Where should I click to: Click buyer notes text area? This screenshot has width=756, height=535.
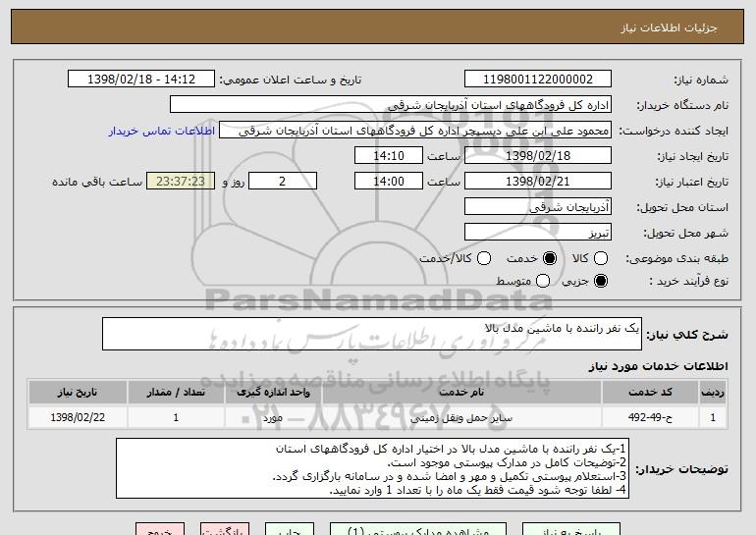[x=372, y=468]
